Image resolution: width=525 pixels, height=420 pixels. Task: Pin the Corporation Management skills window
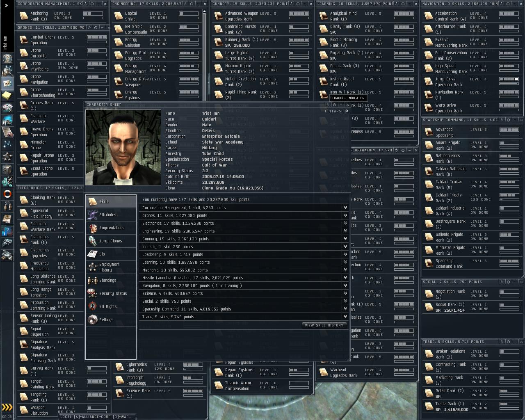pyautogui.click(x=91, y=4)
